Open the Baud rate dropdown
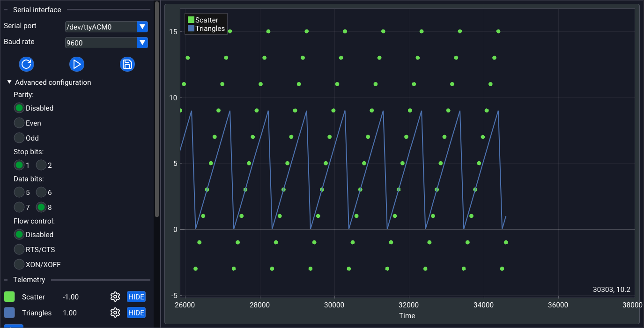Screen dimensions: 644x328 point(142,43)
